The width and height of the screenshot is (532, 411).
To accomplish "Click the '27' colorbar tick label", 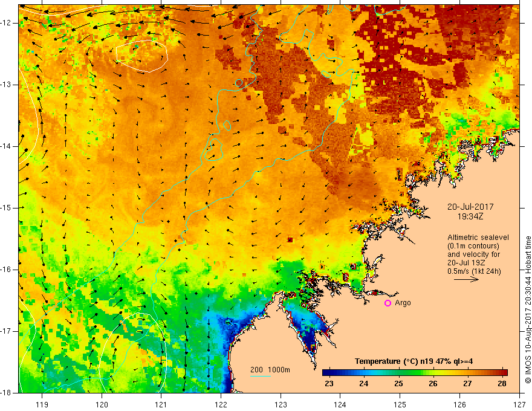I will [467, 384].
